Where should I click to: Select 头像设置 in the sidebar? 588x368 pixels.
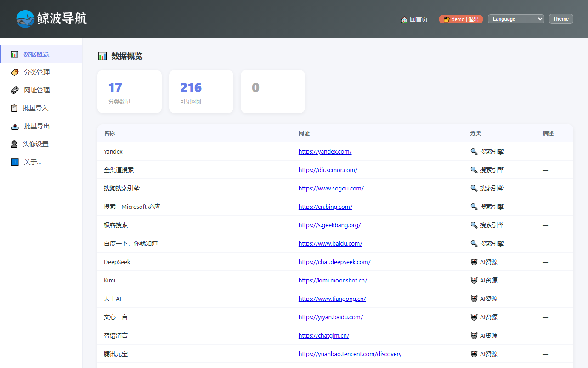(x=41, y=144)
